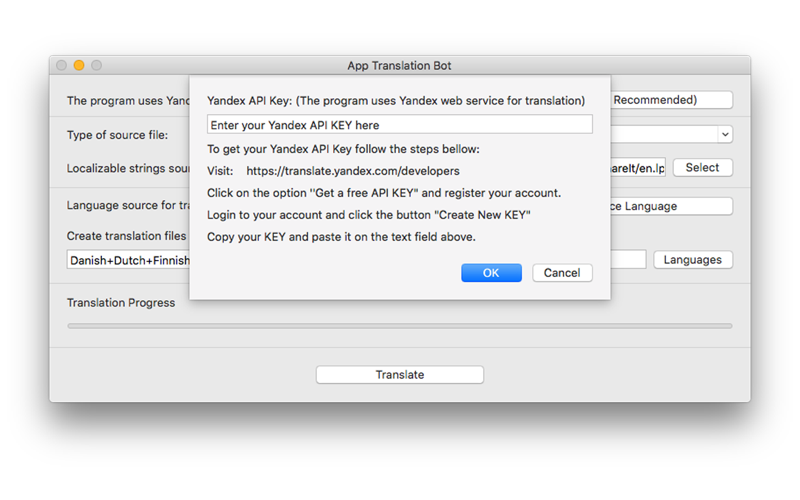
Task: Click the button ending in Recommended)
Action: tap(671, 100)
